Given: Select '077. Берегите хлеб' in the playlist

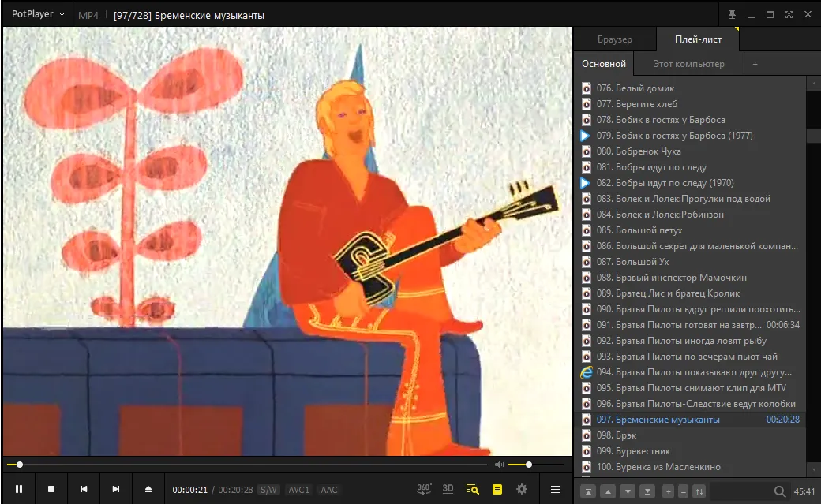Looking at the screenshot, I should coord(692,103).
